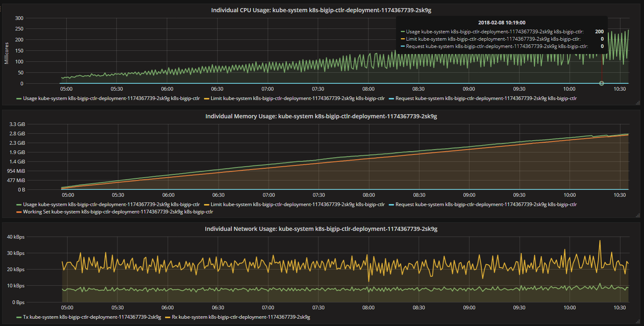Click the 300 y-axis label in the CPU graph
Image resolution: width=644 pixels, height=326 pixels.
(19, 18)
